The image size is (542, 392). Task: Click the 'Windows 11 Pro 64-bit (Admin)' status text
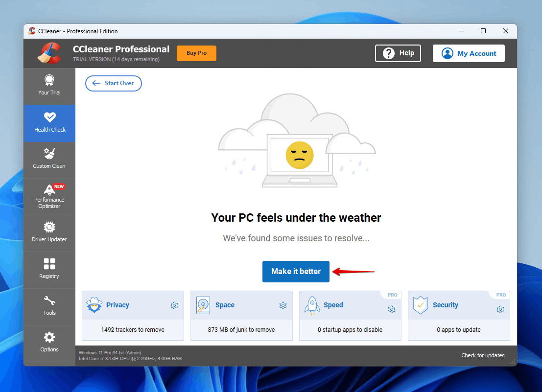(x=110, y=353)
